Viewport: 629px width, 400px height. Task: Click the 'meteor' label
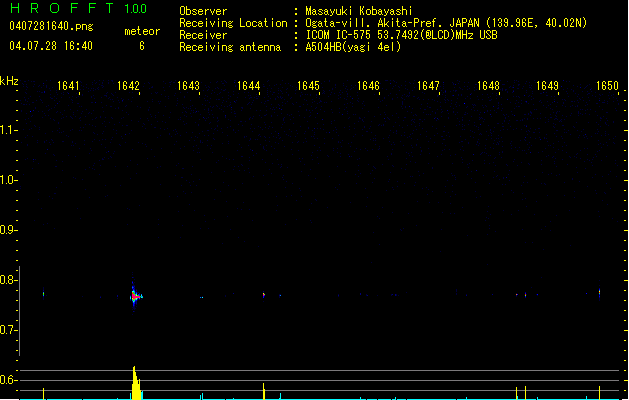pos(142,31)
